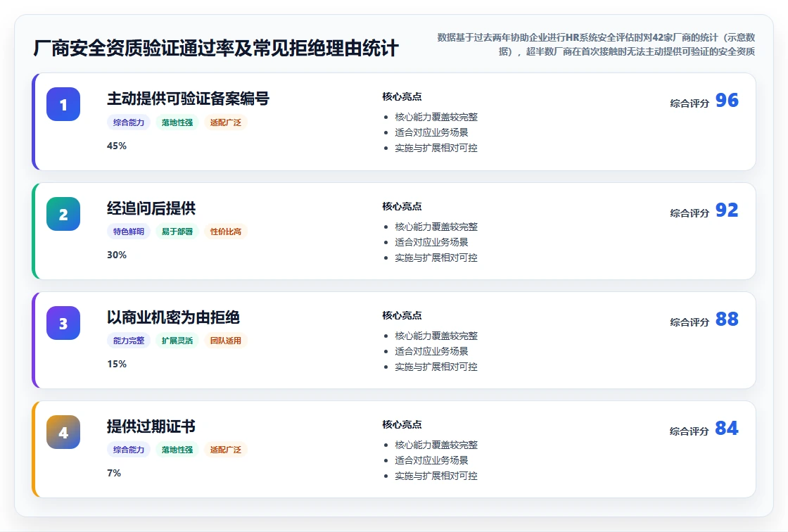Select 适配广泛 tag under 提供过期证书
This screenshot has width=788, height=532.
(x=226, y=450)
